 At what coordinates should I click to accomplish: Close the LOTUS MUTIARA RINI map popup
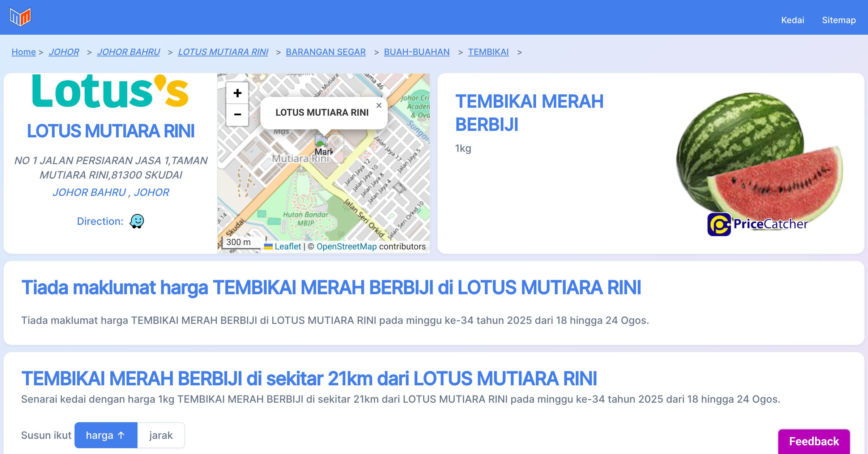pos(379,106)
